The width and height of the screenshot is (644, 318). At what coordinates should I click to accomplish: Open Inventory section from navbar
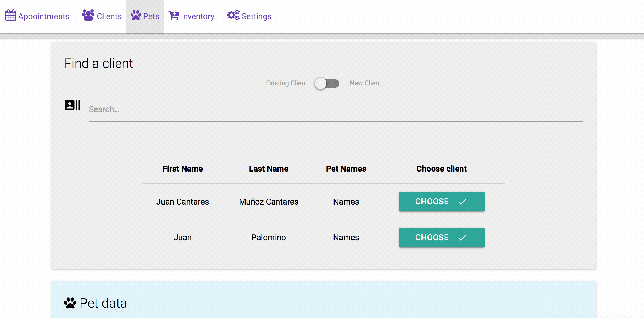[192, 16]
